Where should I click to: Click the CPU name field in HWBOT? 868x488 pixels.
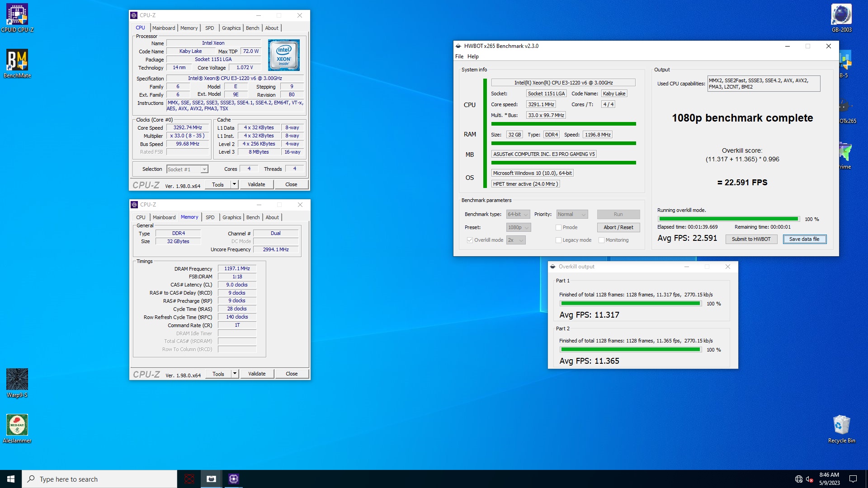point(563,83)
